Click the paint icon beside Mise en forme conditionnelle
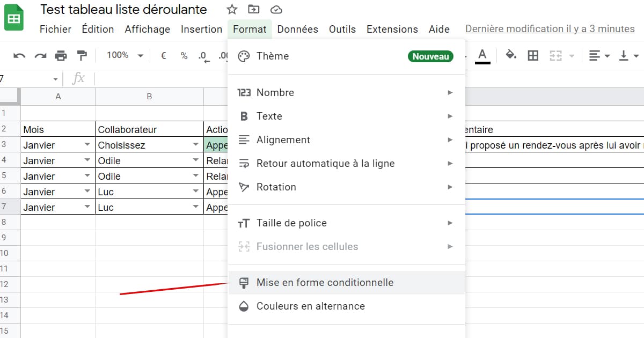The height and width of the screenshot is (338, 644). [244, 283]
